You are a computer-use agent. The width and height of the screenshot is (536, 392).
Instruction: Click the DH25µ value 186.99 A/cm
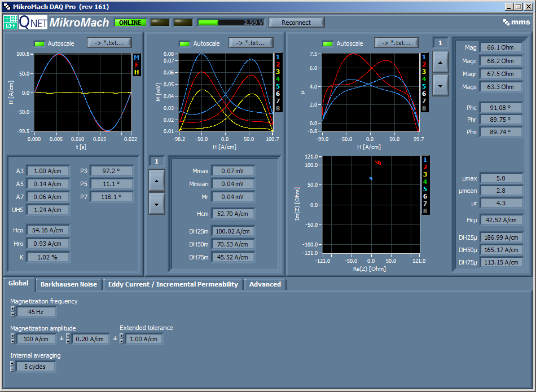pyautogui.click(x=501, y=237)
